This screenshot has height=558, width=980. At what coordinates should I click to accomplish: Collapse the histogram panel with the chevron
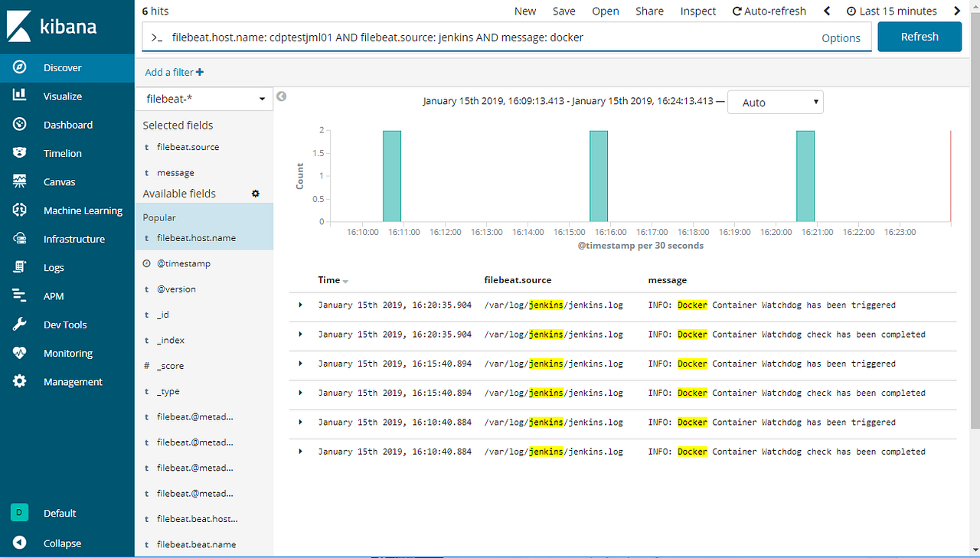click(x=280, y=96)
